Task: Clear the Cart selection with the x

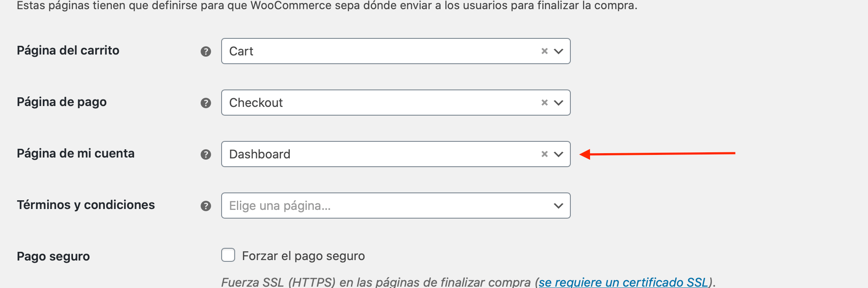Action: 545,51
